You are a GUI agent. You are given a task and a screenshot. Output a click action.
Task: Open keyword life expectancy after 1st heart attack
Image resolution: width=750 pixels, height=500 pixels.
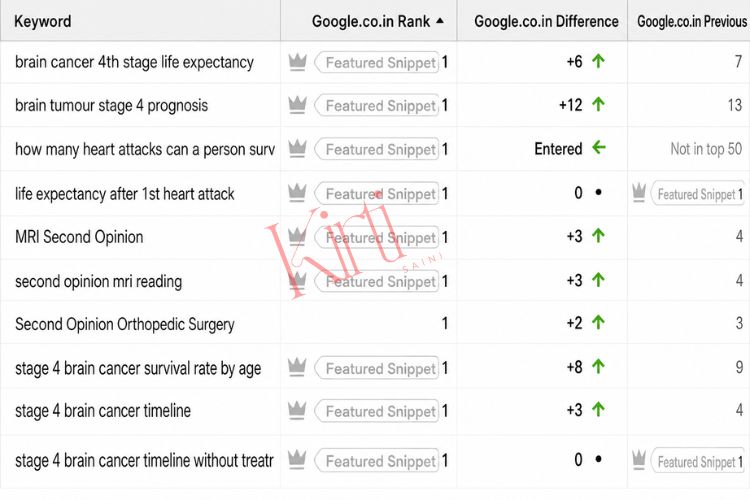click(x=125, y=194)
